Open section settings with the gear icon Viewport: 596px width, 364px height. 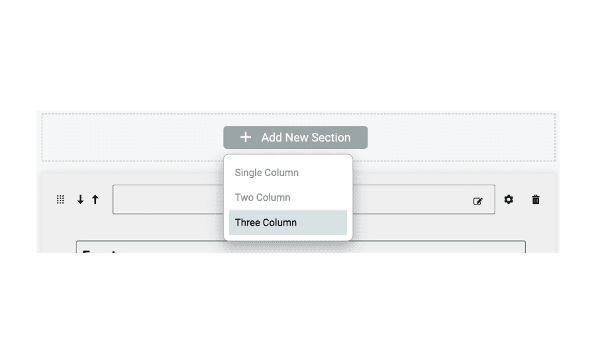pos(509,199)
